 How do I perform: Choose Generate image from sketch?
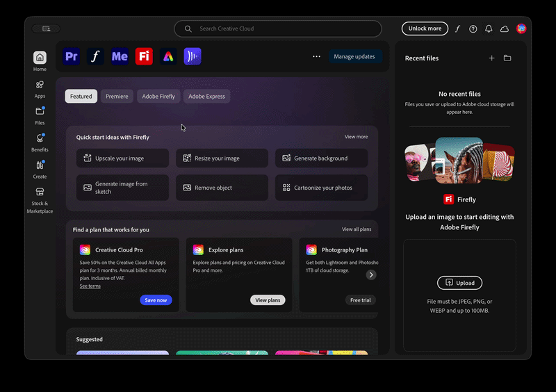(x=122, y=188)
